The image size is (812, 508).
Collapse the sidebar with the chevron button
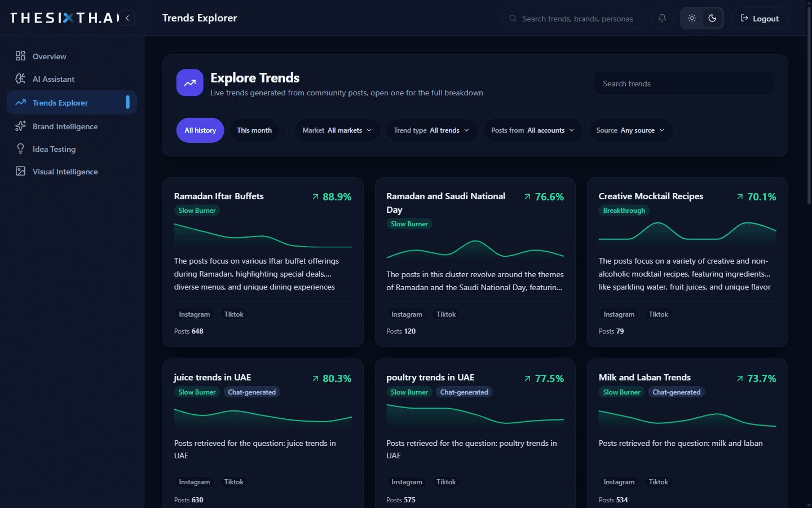(127, 18)
